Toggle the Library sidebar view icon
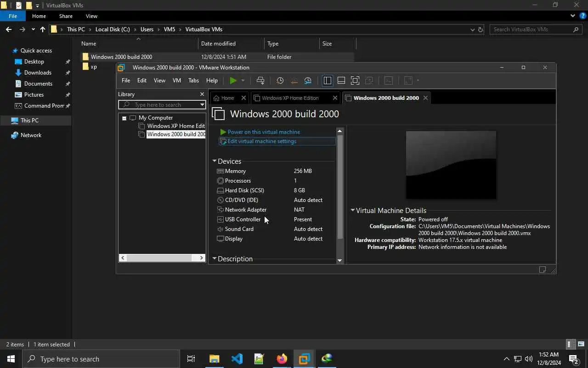588x368 pixels. tap(327, 80)
